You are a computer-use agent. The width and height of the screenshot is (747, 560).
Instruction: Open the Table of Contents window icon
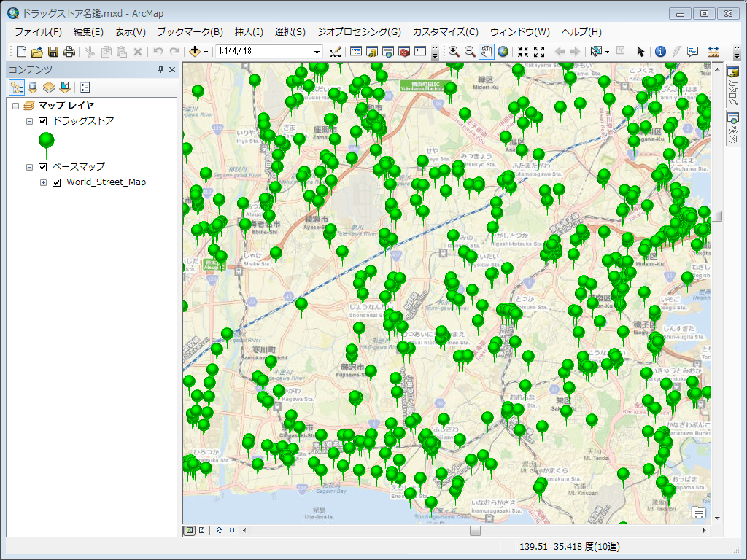pyautogui.click(x=356, y=52)
